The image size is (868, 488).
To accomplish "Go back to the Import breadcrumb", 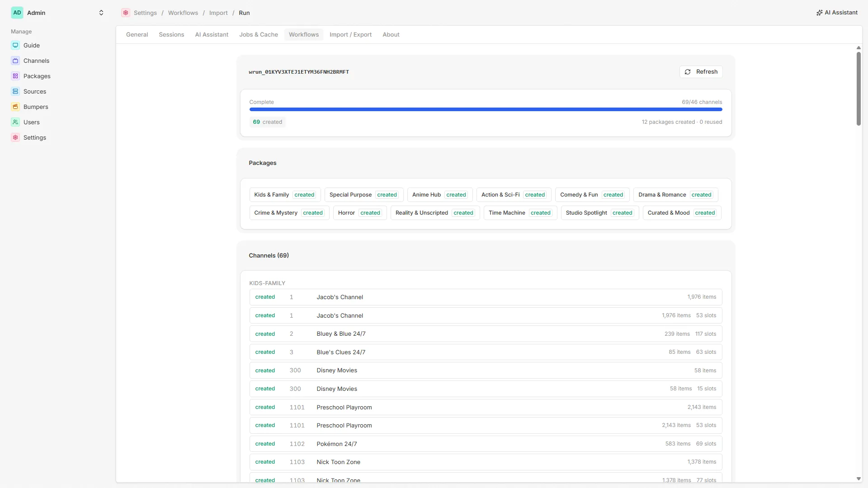I will [x=218, y=13].
